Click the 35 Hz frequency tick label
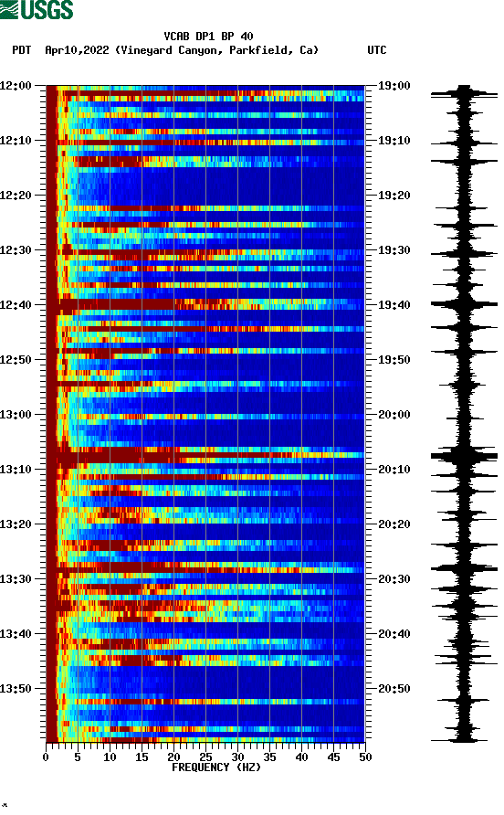Viewport: 504px width, 815px height. 269,757
